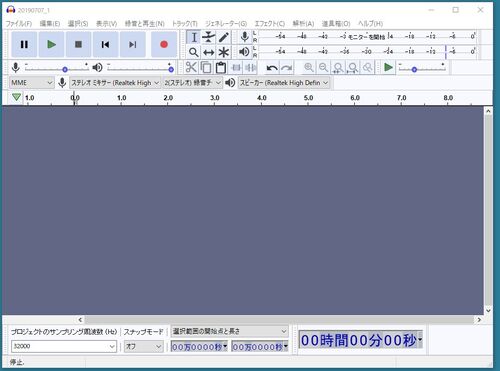Viewport: 500px width, 371px height.
Task: Click the Zoom toggle icon
Action: 367,68
